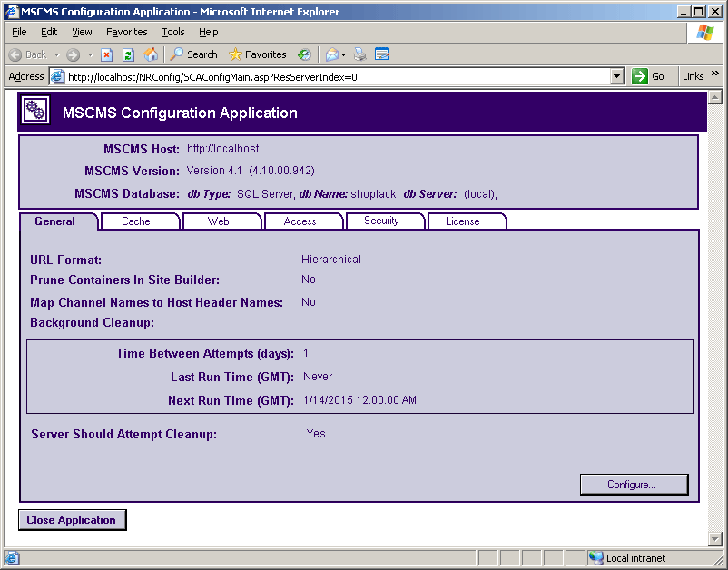Click into the address URL field

point(338,76)
